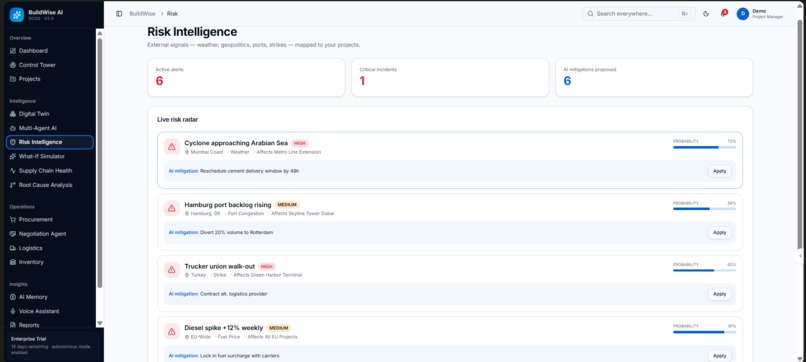Click the Risk breadcrumb item

[x=172, y=14]
